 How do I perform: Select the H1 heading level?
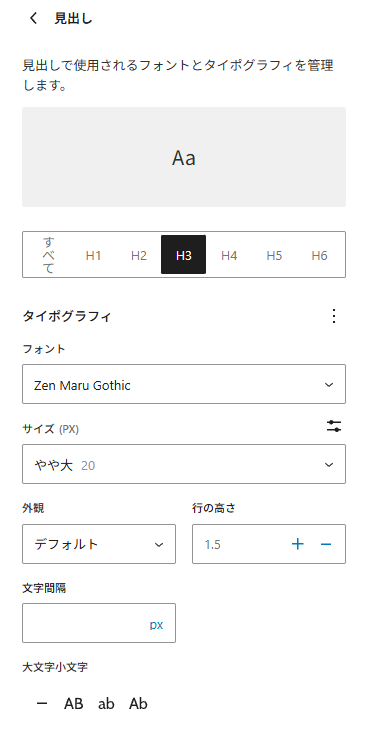point(93,255)
